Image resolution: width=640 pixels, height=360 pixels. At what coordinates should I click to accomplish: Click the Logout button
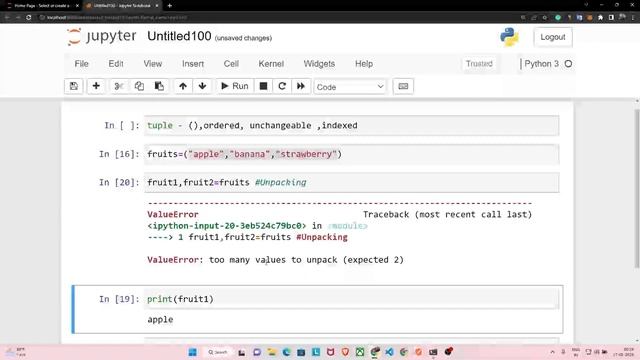coord(553,37)
